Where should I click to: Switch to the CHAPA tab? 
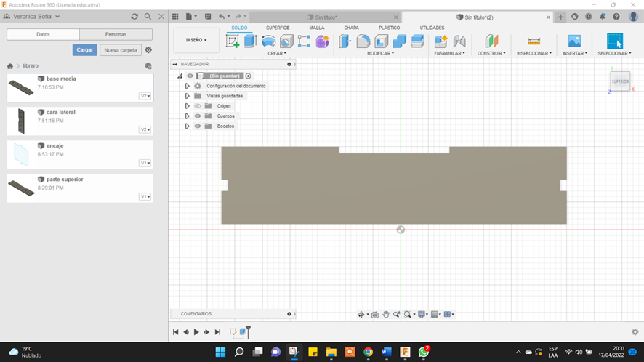click(x=351, y=28)
